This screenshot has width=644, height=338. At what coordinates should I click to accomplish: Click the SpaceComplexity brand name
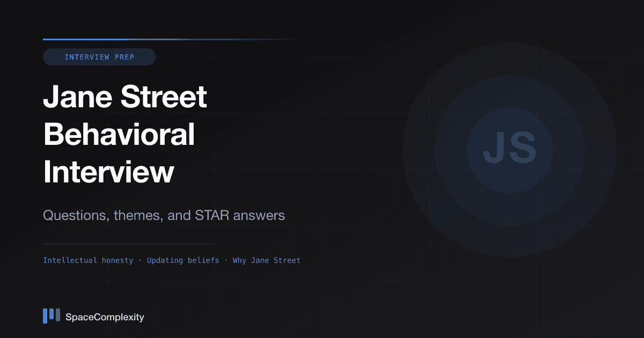pos(105,317)
